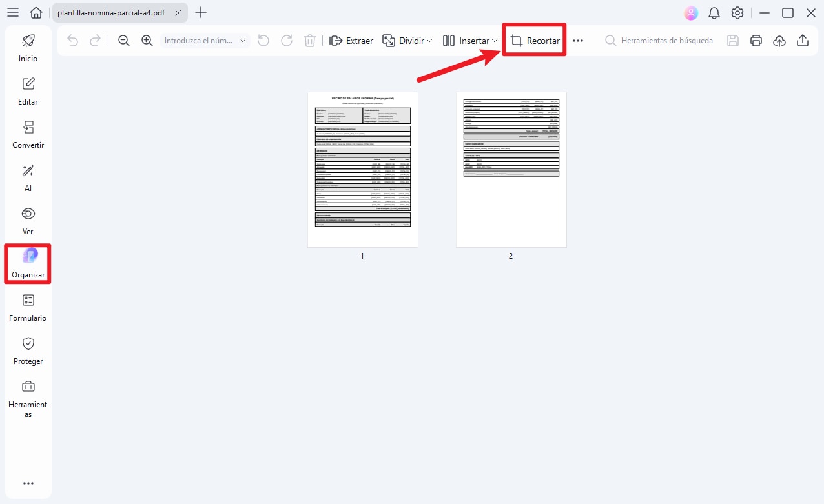This screenshot has height=504, width=824.
Task: Open the AI tools sidebar item
Action: coord(28,178)
